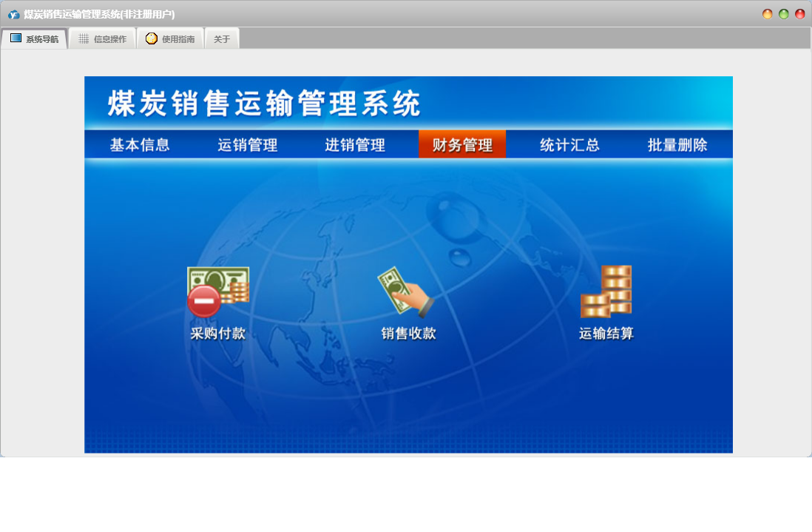Click the green maximize window button
Screen dimensions: 812x532
pyautogui.click(x=783, y=14)
